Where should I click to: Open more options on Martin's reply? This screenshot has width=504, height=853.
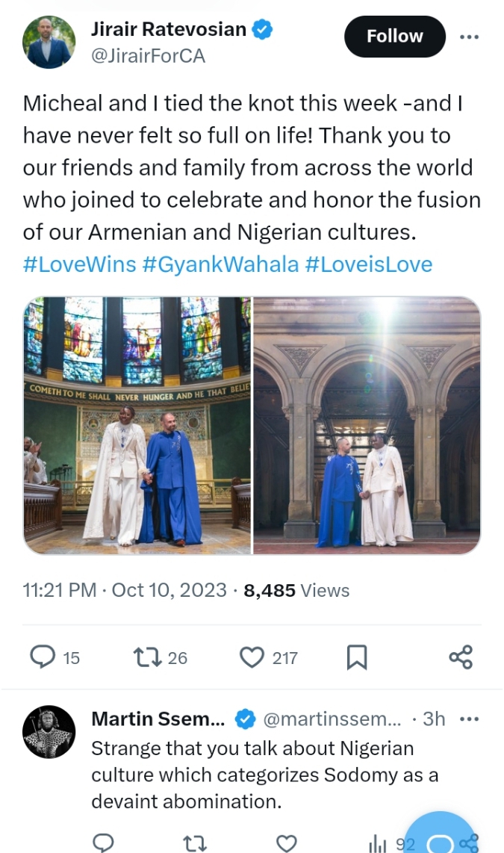[469, 719]
